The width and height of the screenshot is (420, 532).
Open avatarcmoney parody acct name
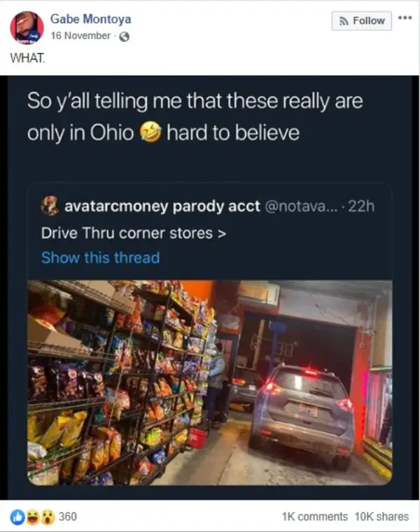click(162, 206)
